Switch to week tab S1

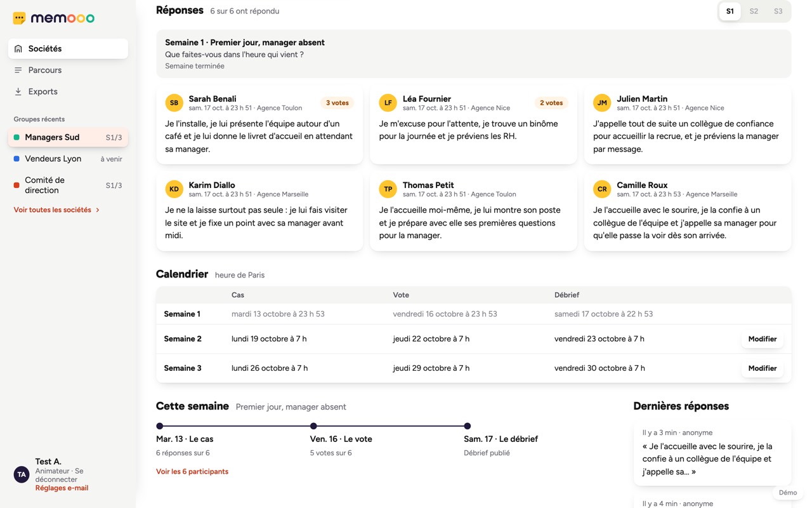[x=730, y=11]
